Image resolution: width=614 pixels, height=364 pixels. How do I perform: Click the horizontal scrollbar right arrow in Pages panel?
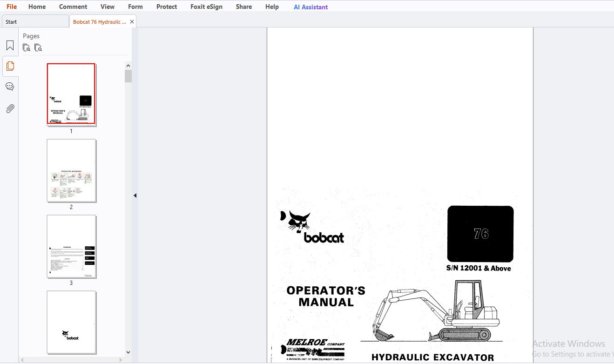121,360
